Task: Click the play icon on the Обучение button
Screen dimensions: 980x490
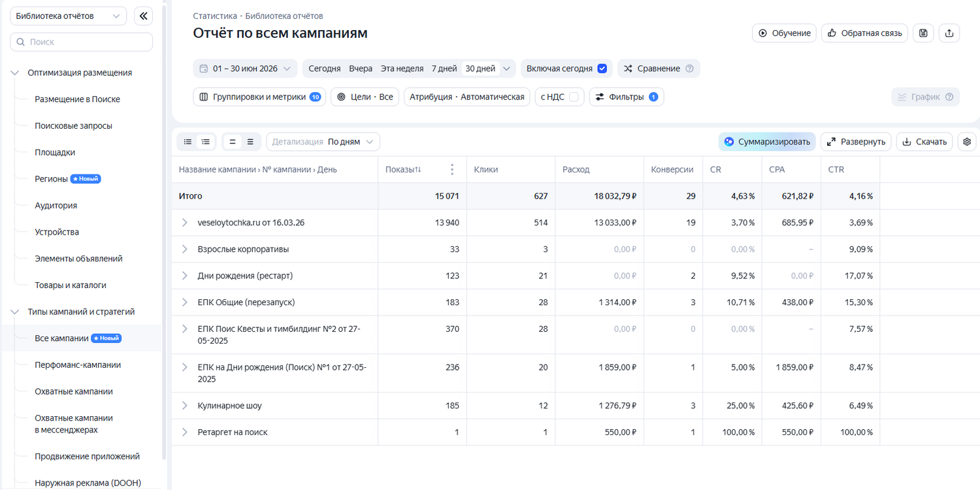Action: 762,33
